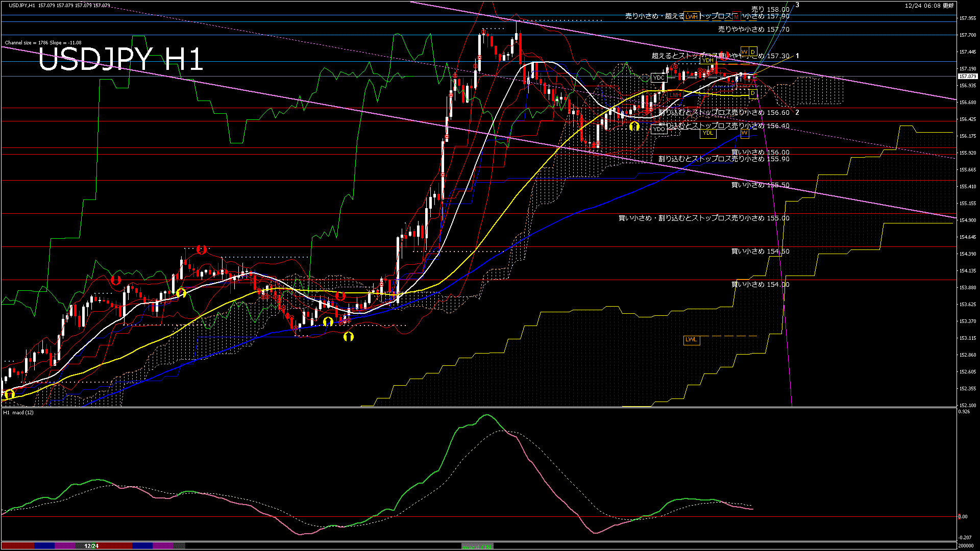
Task: Click the YDH price level label
Action: point(707,60)
